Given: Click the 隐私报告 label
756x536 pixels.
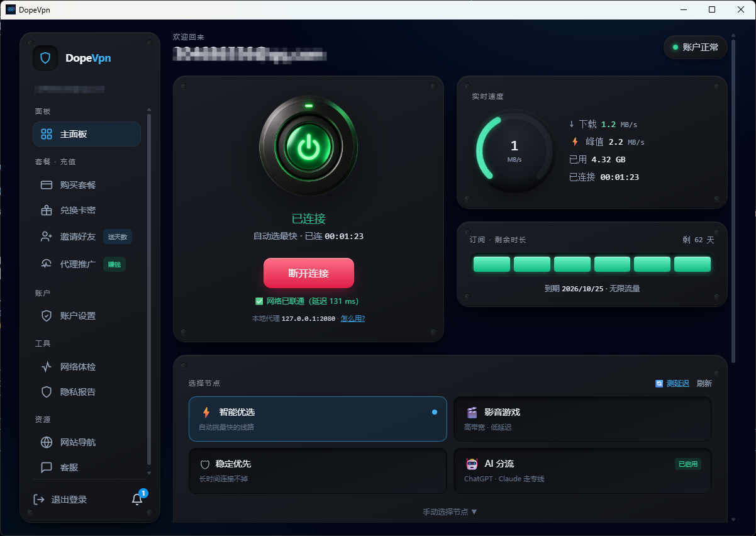Looking at the screenshot, I should tap(78, 392).
